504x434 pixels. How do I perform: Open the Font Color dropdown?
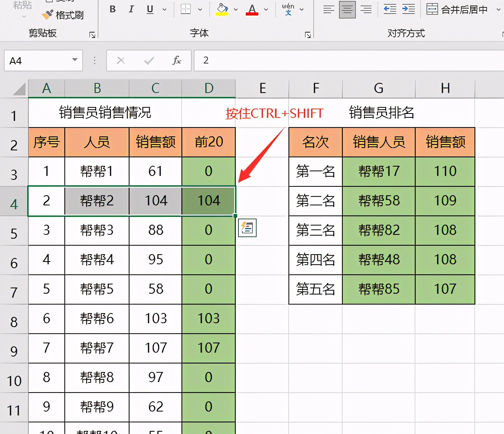click(266, 9)
